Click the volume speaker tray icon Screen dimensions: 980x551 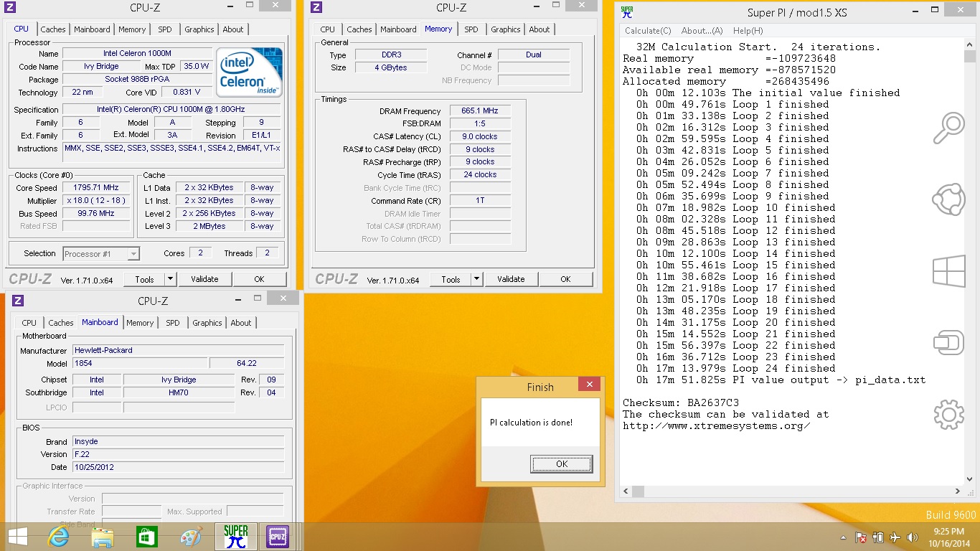(x=913, y=537)
